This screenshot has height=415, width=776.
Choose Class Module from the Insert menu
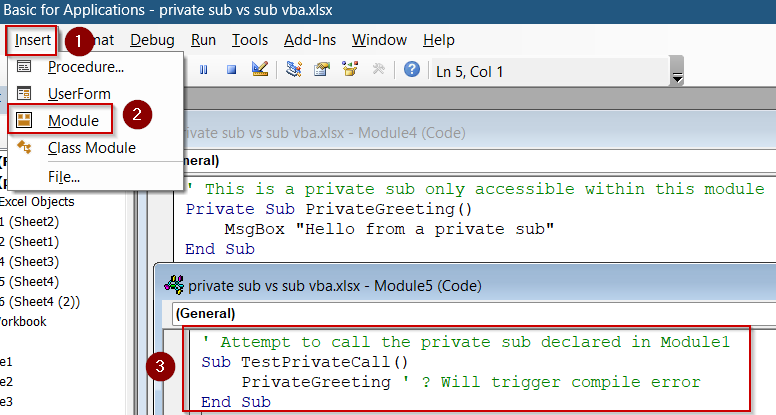click(91, 148)
